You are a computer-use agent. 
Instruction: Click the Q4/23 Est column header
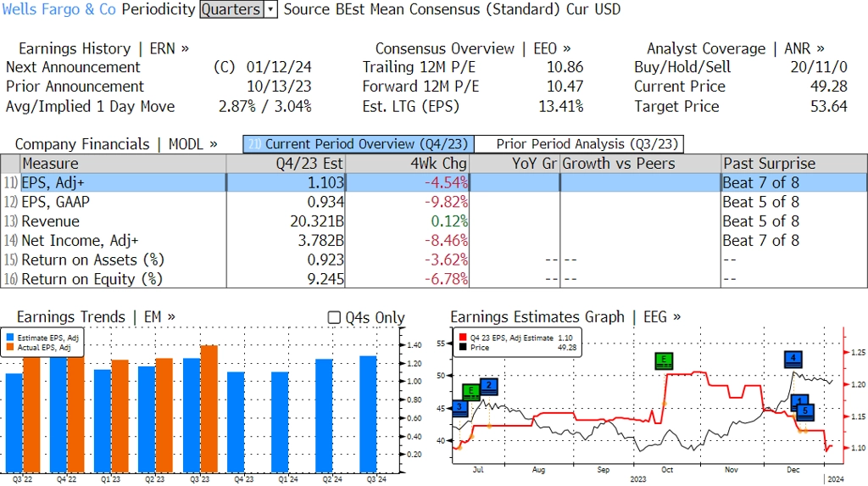(x=286, y=164)
